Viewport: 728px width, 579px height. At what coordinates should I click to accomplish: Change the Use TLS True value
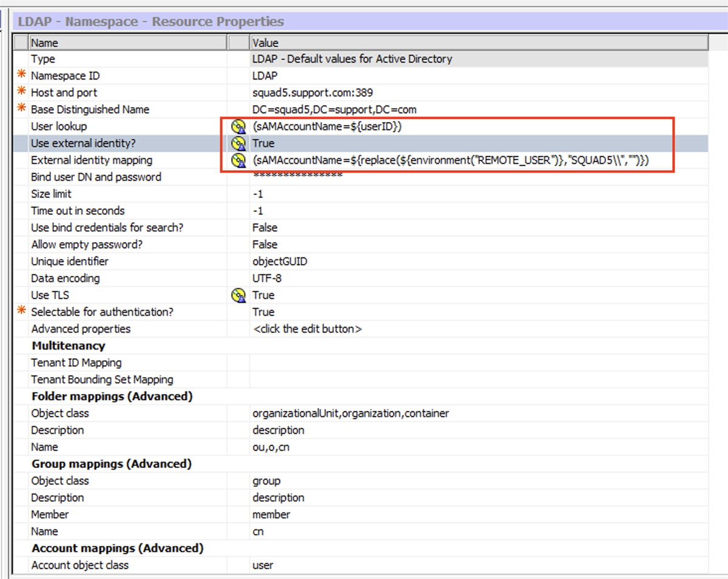[x=263, y=296]
